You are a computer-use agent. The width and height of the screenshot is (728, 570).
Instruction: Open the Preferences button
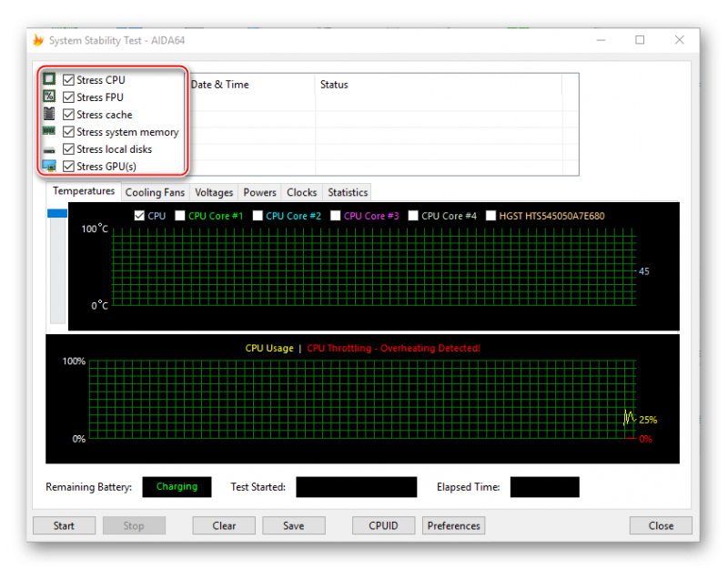coord(453,525)
